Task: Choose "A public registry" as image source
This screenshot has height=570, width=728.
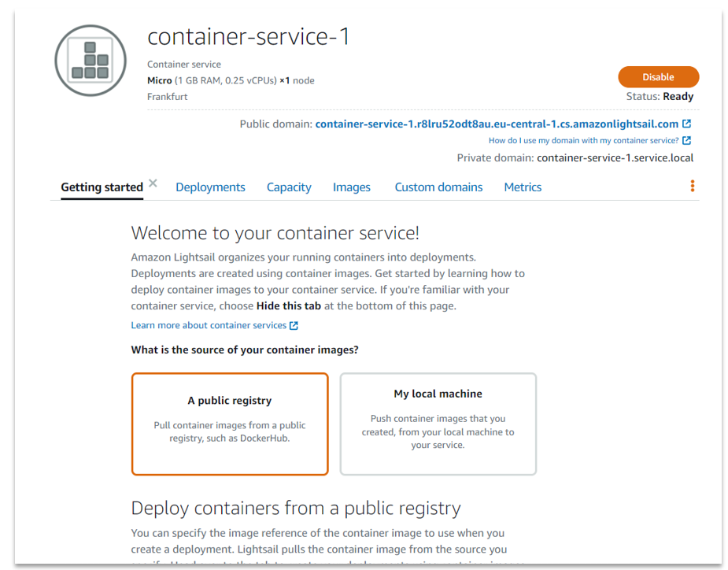Action: coord(230,424)
